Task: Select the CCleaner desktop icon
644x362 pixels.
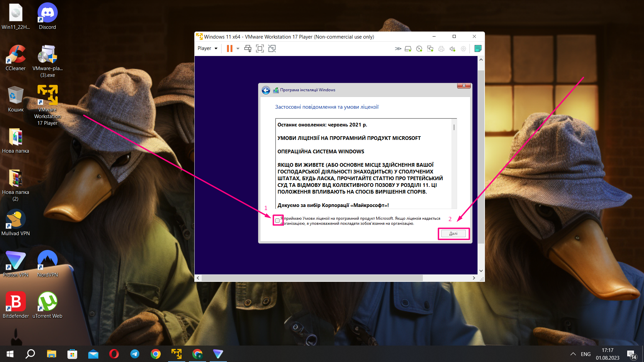Action: [16, 58]
